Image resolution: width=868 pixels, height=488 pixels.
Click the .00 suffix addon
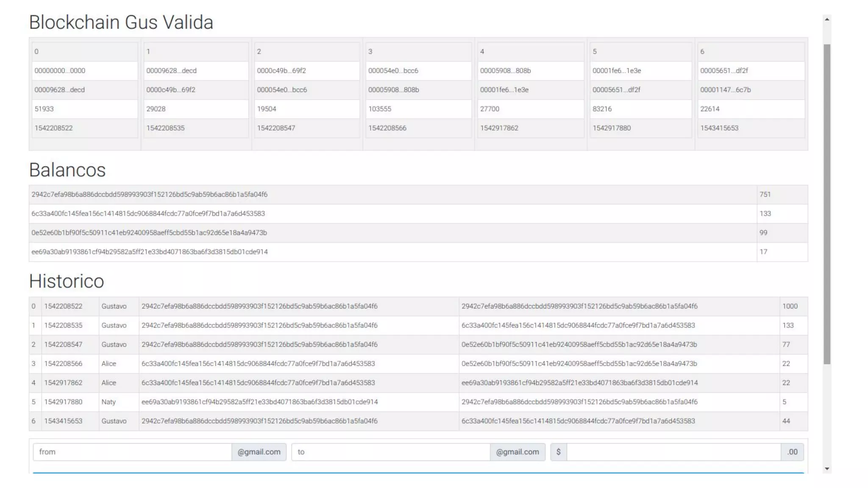(x=792, y=452)
